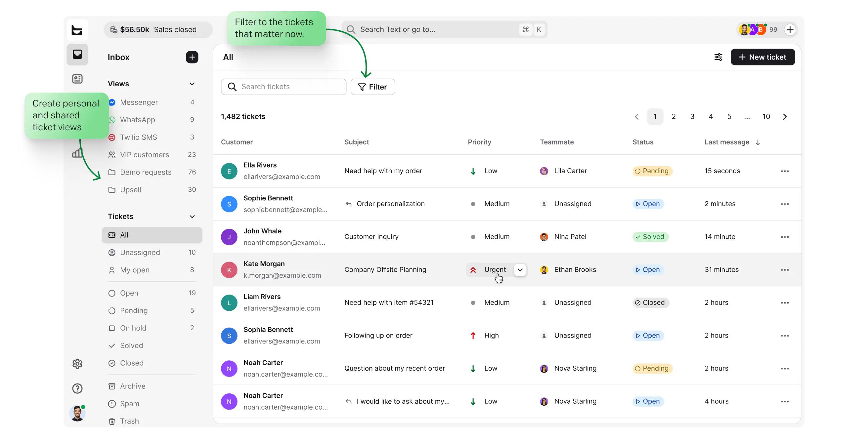Open more options for Kate Morgan ticket

pos(785,270)
